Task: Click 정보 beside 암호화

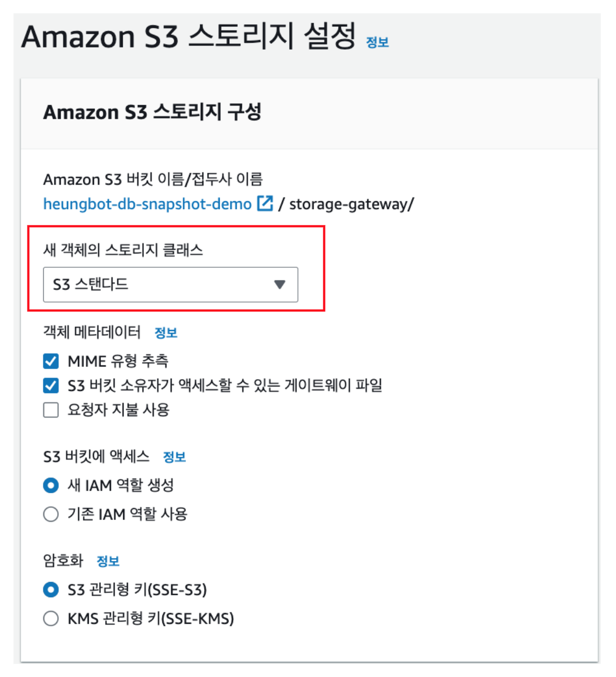Action: (x=108, y=561)
